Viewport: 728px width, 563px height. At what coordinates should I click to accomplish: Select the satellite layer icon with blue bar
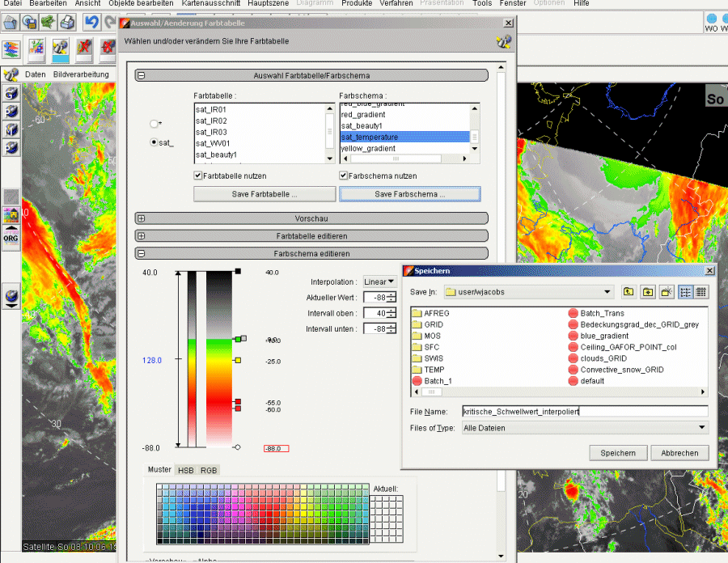(61, 50)
